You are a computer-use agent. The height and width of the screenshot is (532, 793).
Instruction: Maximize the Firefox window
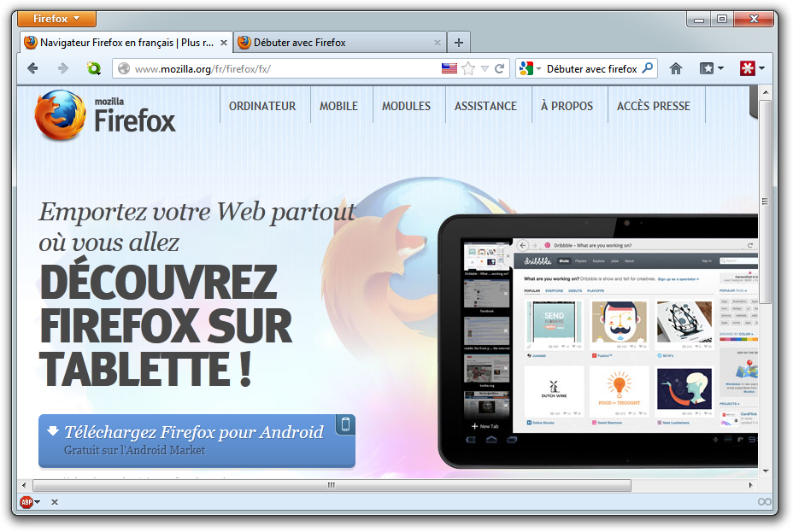pyautogui.click(x=722, y=19)
